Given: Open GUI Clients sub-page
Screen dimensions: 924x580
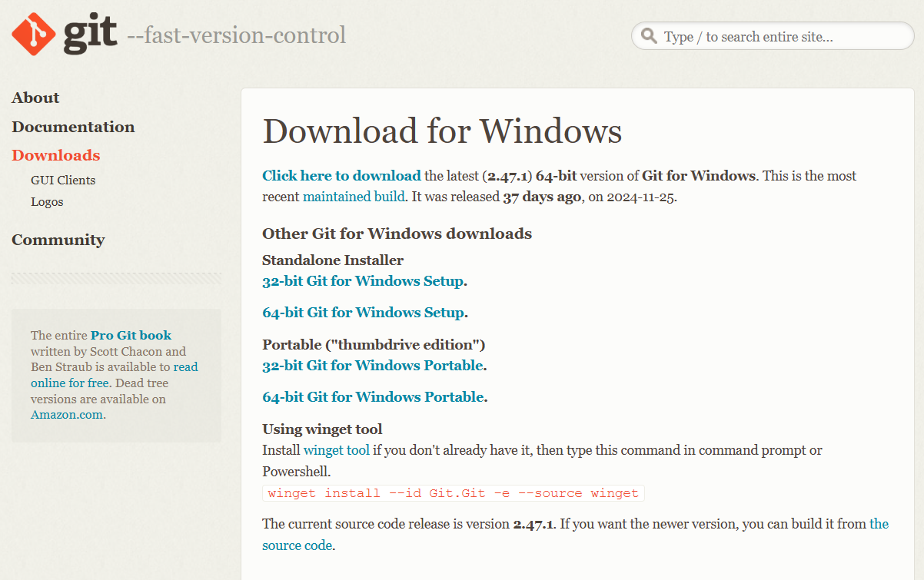Looking at the screenshot, I should click(x=63, y=181).
